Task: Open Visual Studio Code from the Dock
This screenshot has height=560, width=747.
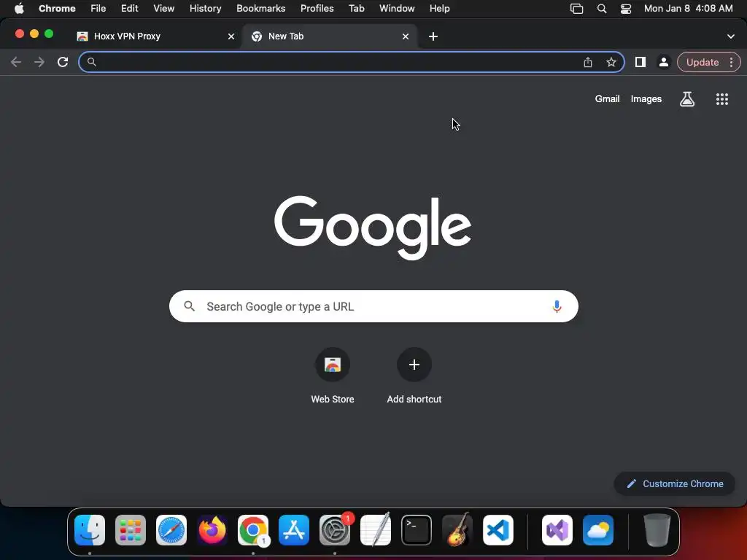Action: click(x=498, y=530)
